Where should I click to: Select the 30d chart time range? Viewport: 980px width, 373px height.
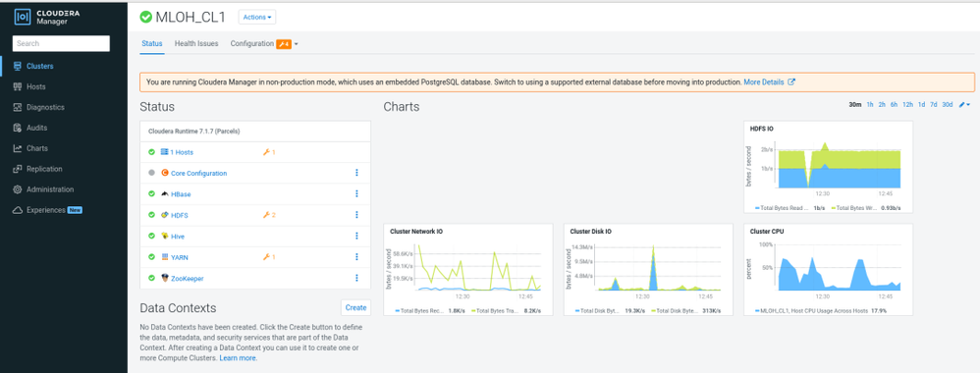[x=948, y=105]
